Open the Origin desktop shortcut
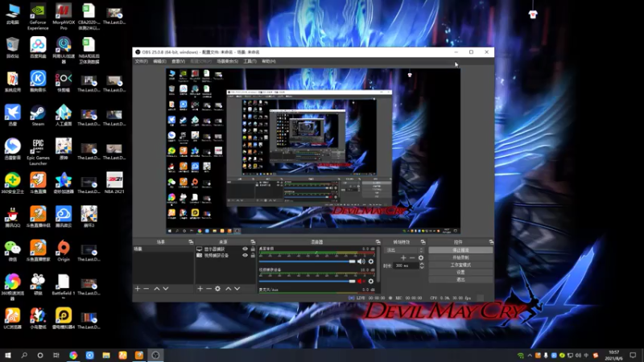The width and height of the screenshot is (644, 362). click(64, 251)
